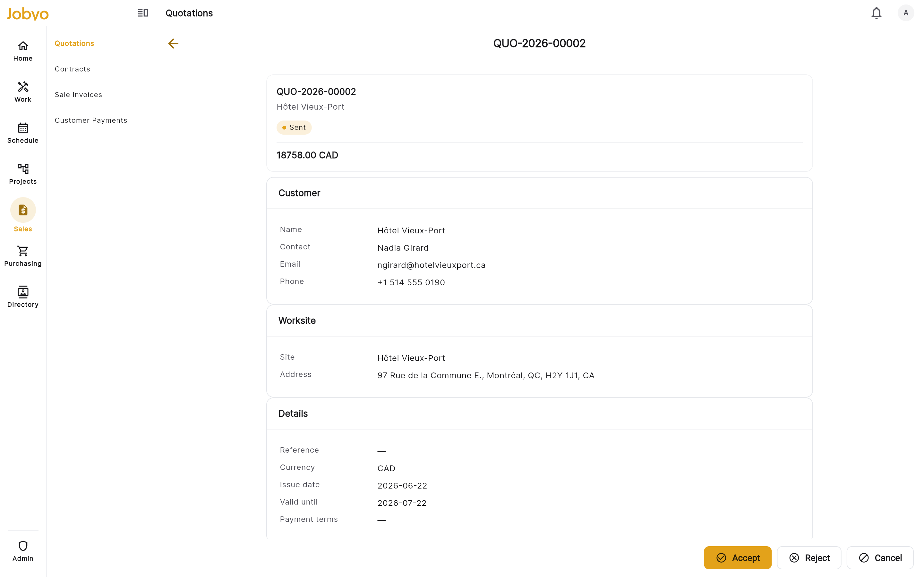Image resolution: width=924 pixels, height=577 pixels.
Task: Open the Admin shield icon
Action: click(23, 546)
